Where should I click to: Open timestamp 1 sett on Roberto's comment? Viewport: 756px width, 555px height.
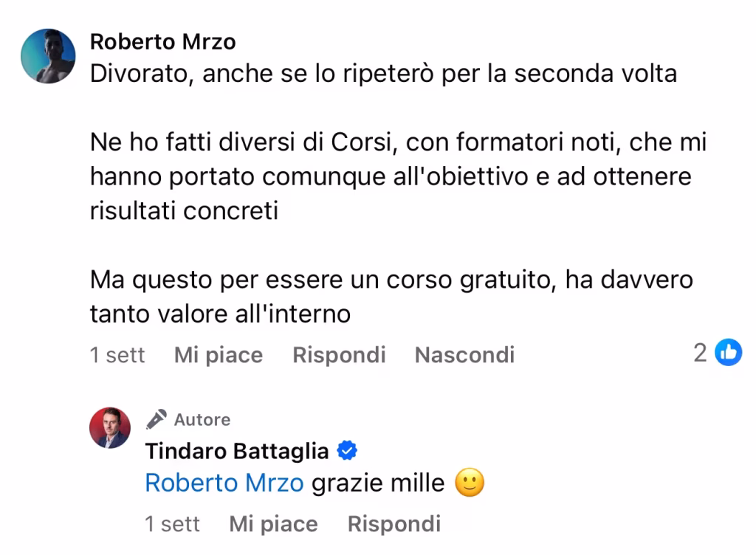pyautogui.click(x=117, y=355)
